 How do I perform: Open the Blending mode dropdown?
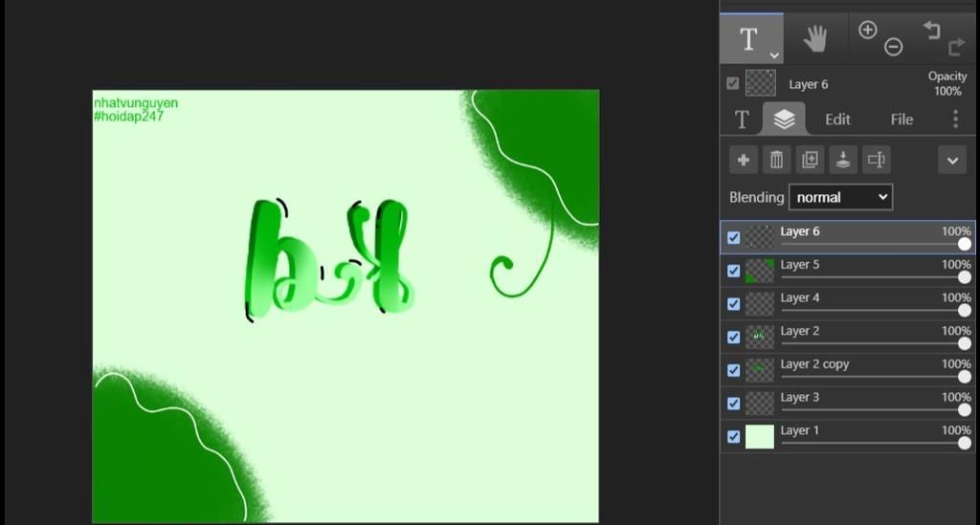pos(840,197)
